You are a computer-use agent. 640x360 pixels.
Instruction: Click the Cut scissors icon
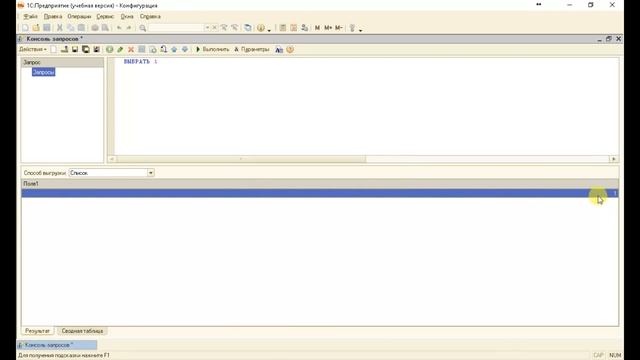point(60,28)
